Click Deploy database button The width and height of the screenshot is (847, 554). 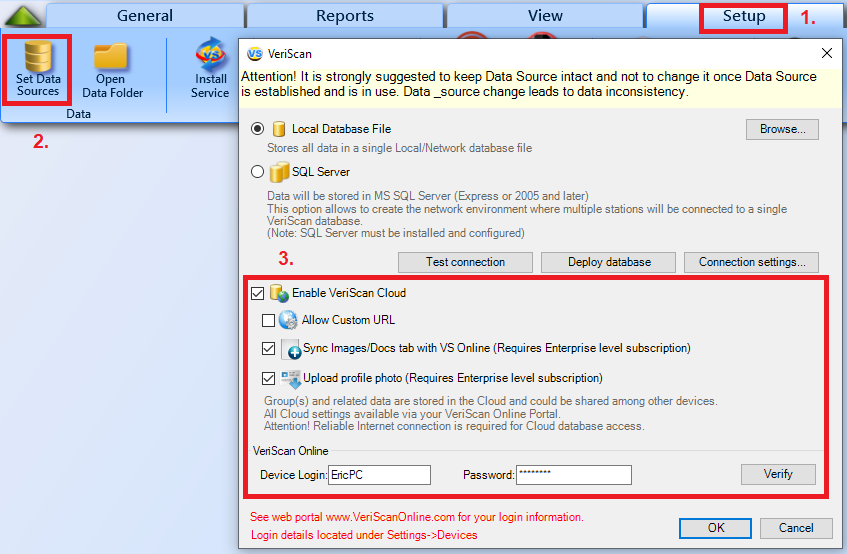(x=608, y=262)
